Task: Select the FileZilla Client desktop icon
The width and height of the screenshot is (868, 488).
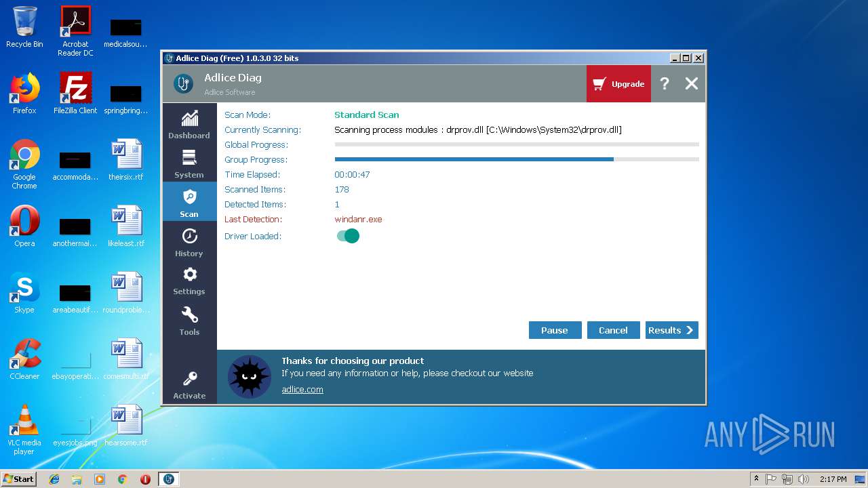Action: tap(75, 94)
